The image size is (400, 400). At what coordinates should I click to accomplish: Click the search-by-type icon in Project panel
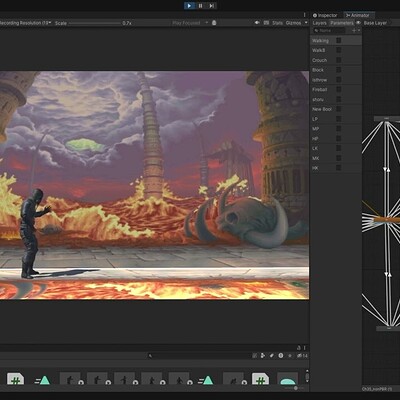point(263,356)
